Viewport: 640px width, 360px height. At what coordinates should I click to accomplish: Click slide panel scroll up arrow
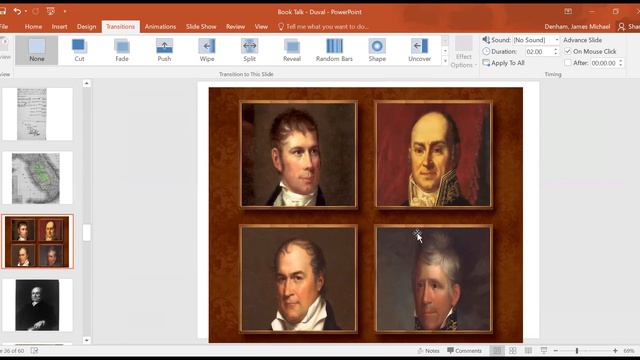coord(87,84)
